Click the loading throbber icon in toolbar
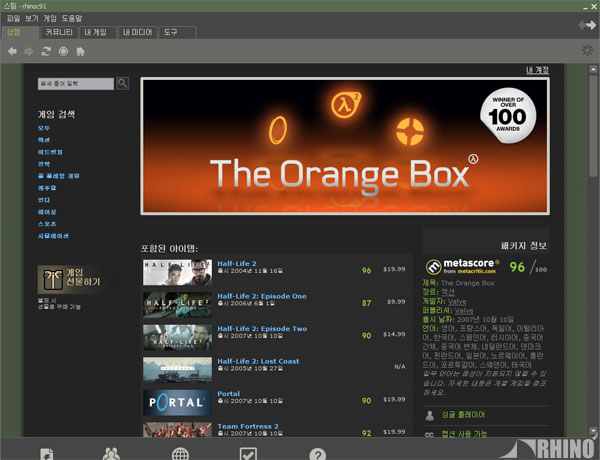 [x=587, y=50]
